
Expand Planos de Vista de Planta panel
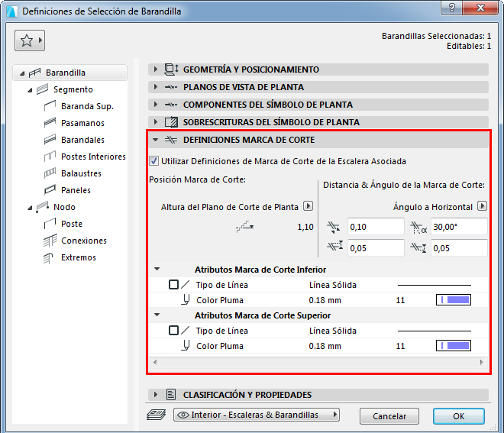pos(156,87)
